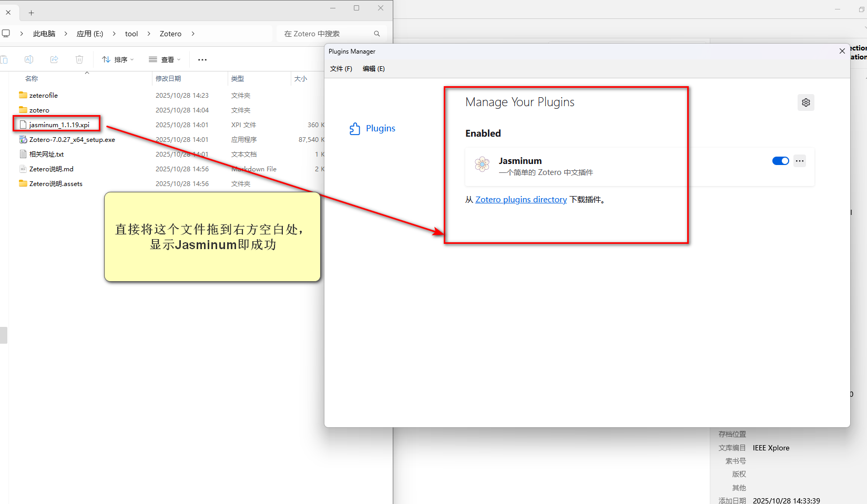Open the 文件 (F) menu in Plugins Manager

tap(341, 69)
